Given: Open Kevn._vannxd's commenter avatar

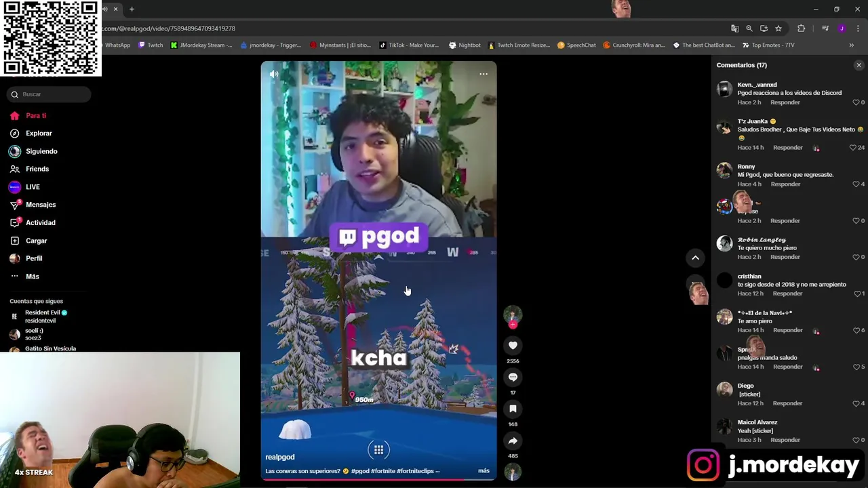Looking at the screenshot, I should 724,89.
